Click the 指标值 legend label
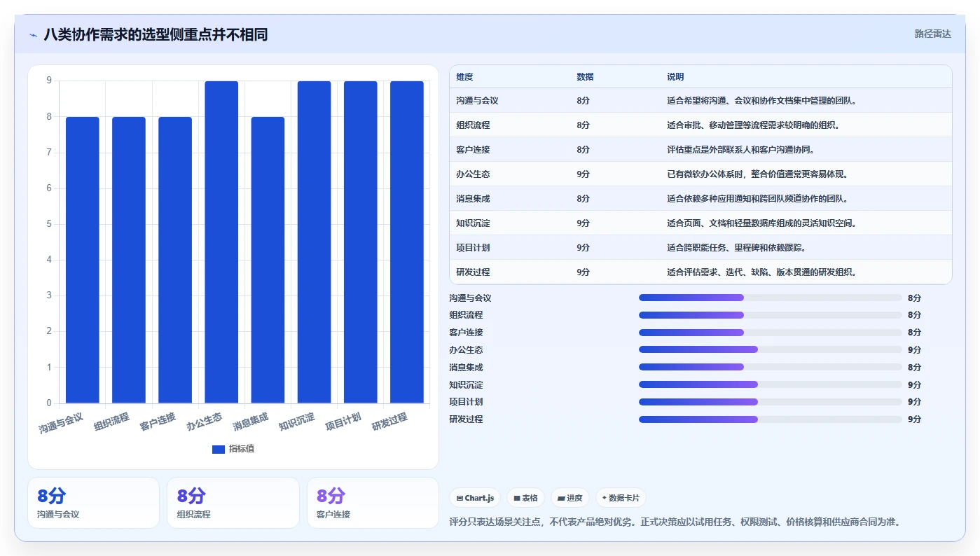 [242, 449]
